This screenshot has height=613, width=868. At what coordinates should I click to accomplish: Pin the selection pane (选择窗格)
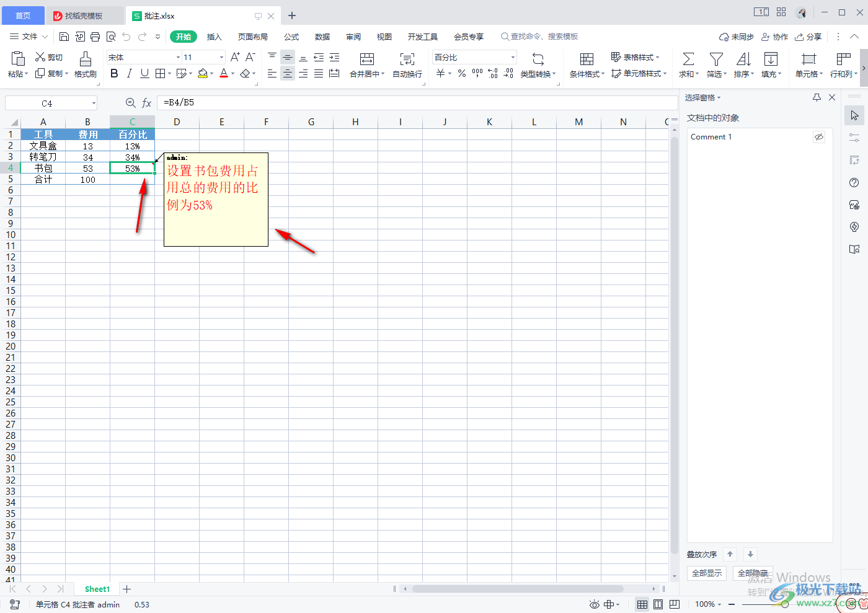tap(817, 97)
